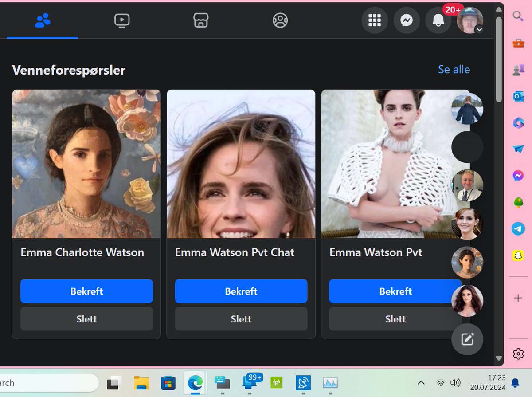This screenshot has height=397, width=532.
Task: Add a sidebar app with plus icon
Action: [x=518, y=298]
